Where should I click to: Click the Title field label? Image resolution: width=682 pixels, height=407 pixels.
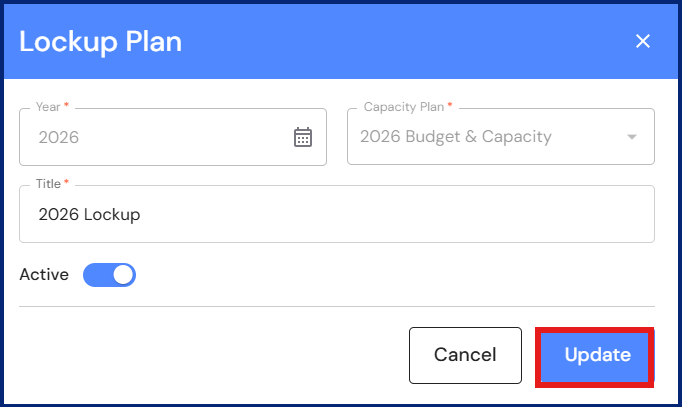coord(48,184)
